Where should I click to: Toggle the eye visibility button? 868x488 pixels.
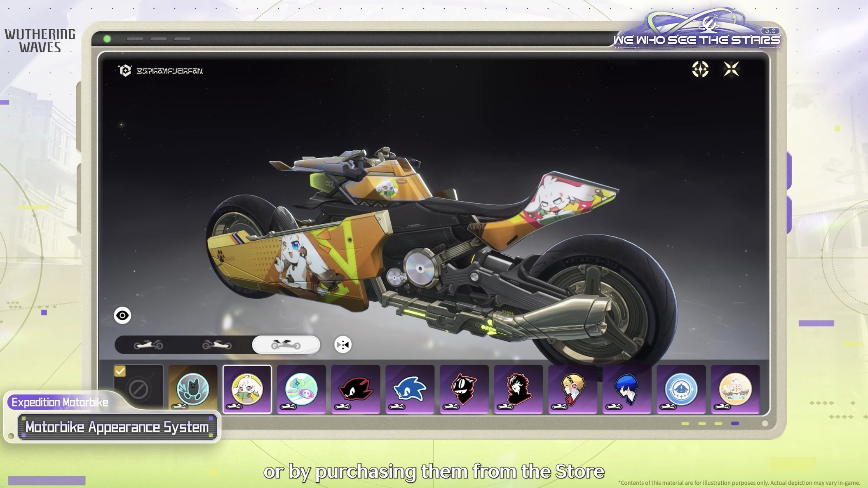coord(122,315)
